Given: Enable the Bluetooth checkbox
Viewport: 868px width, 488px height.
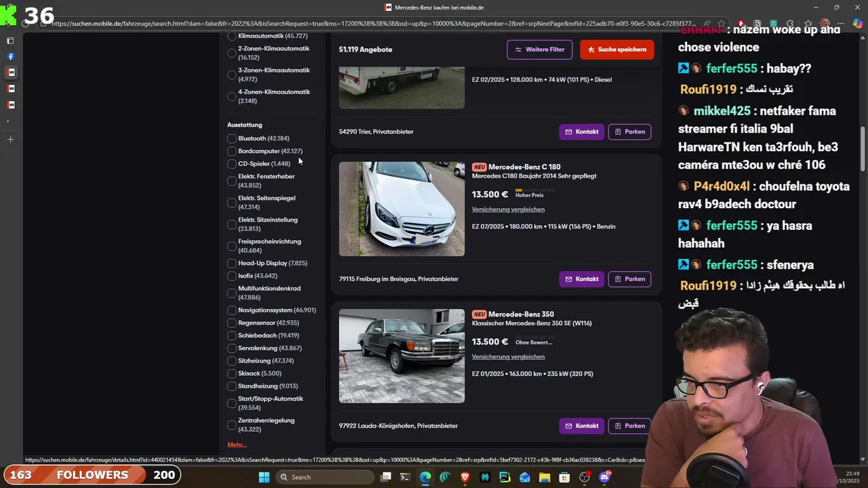Looking at the screenshot, I should [232, 138].
